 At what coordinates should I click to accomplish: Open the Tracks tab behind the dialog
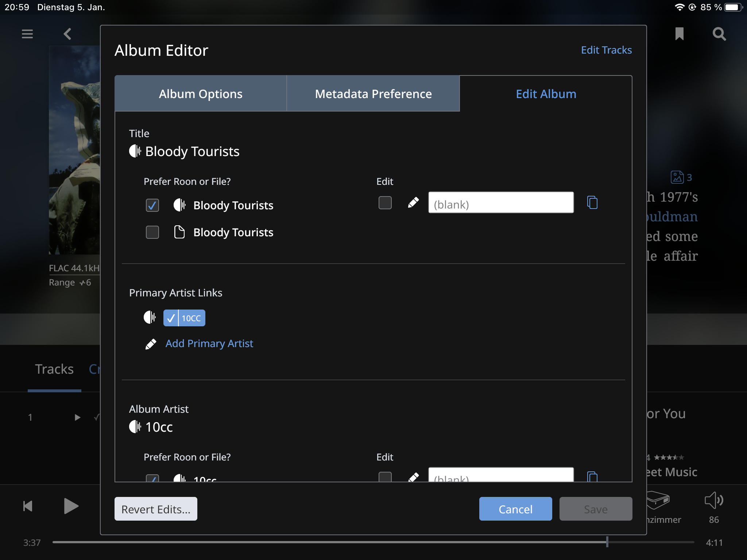(54, 369)
